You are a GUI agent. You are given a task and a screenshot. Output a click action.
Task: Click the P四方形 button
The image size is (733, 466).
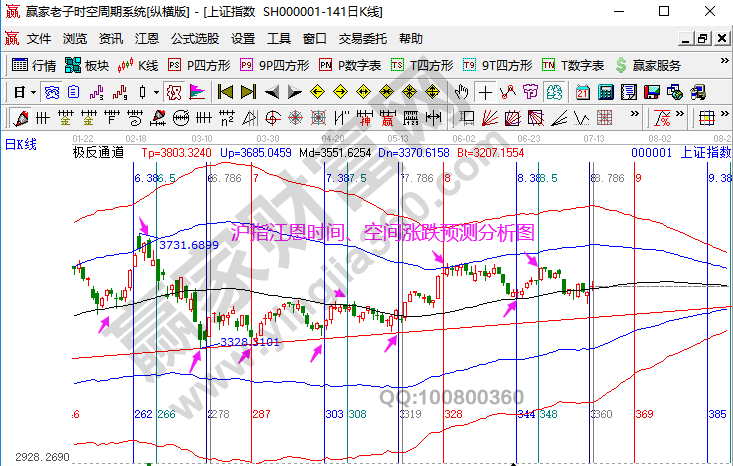198,65
